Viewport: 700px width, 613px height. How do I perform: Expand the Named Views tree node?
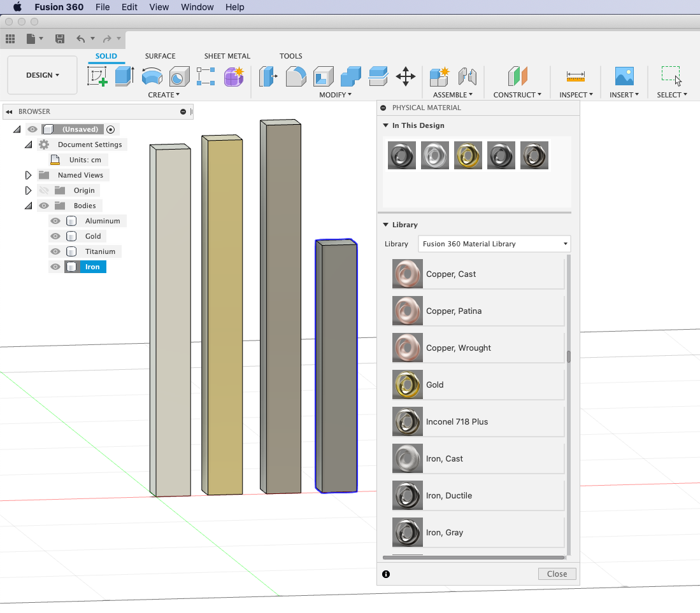pos(28,175)
